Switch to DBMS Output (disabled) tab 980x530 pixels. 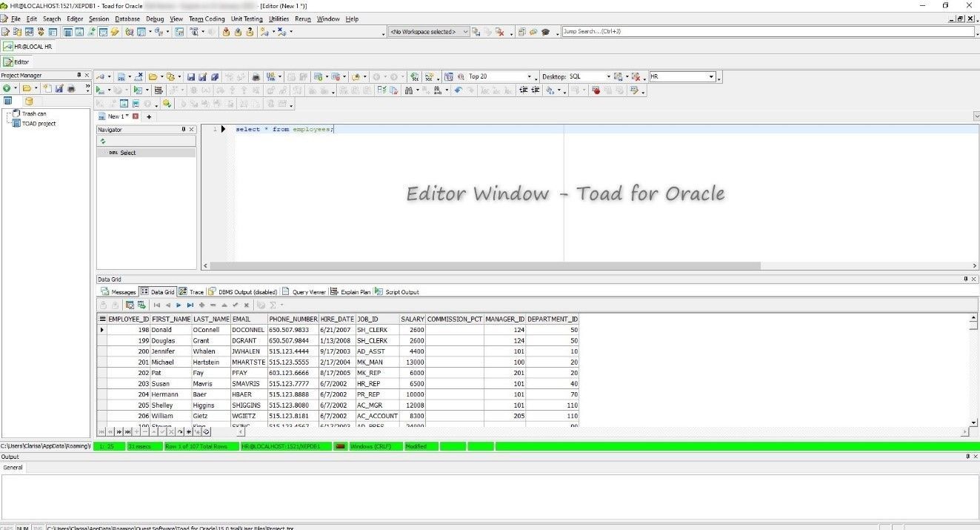point(242,292)
